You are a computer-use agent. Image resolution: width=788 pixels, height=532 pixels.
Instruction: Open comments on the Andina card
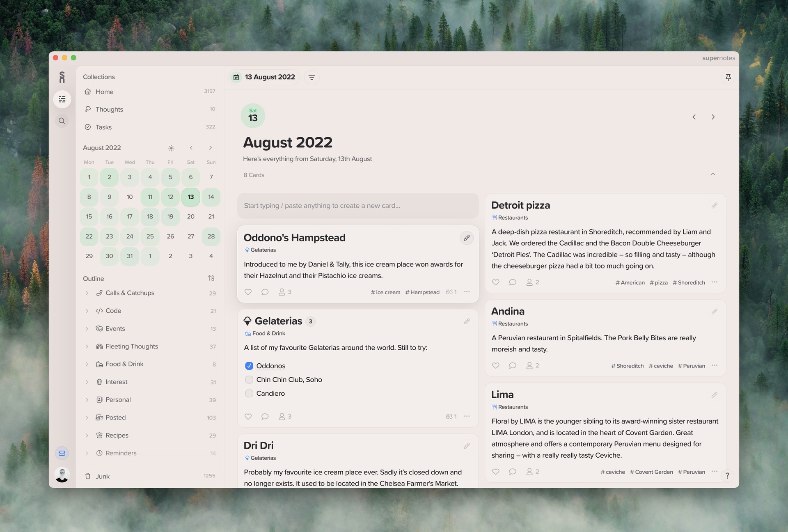coord(512,365)
